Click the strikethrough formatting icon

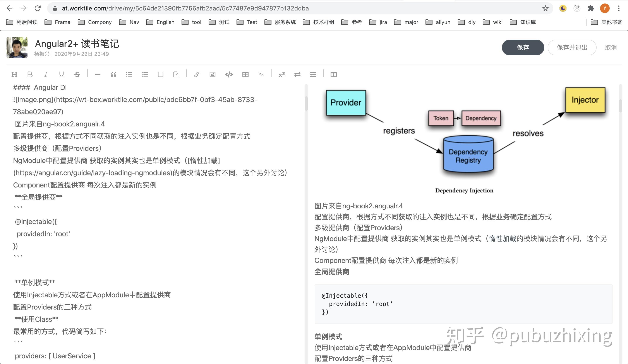[x=77, y=75]
